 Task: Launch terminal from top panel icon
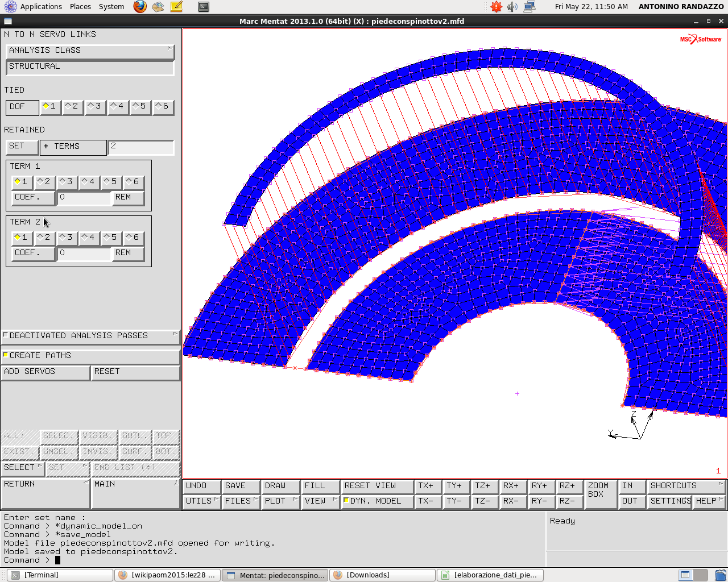coord(204,7)
